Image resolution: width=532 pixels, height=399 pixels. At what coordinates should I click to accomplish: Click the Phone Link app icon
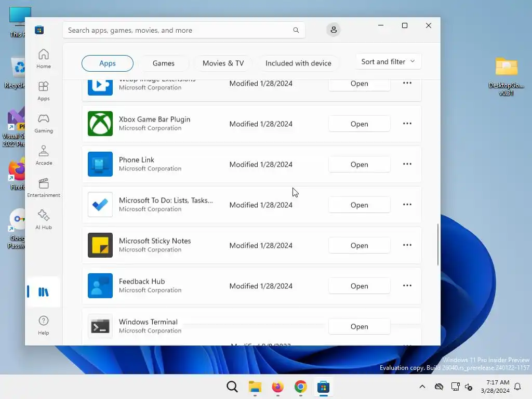tap(100, 164)
